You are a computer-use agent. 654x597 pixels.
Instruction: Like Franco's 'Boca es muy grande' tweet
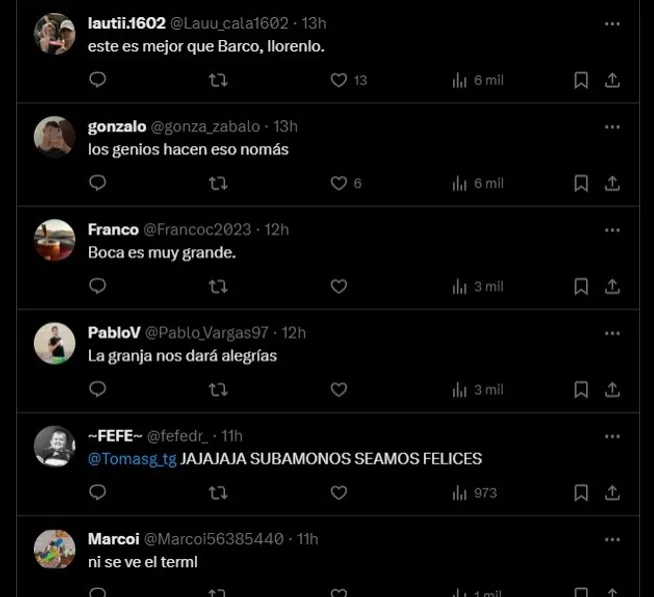click(339, 286)
